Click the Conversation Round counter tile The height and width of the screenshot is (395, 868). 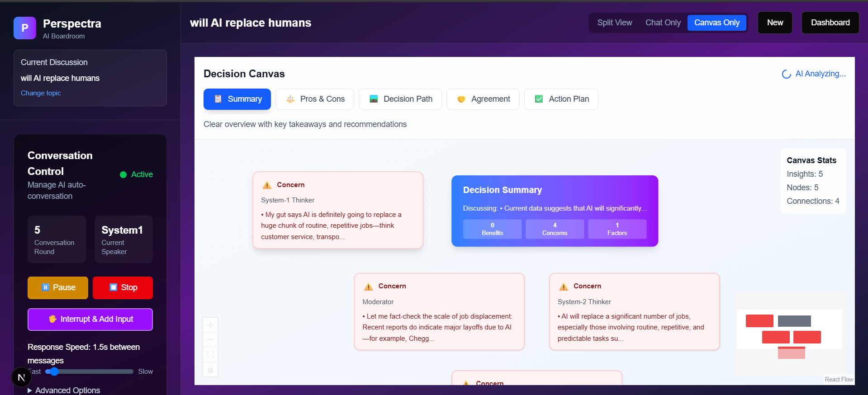coord(57,240)
